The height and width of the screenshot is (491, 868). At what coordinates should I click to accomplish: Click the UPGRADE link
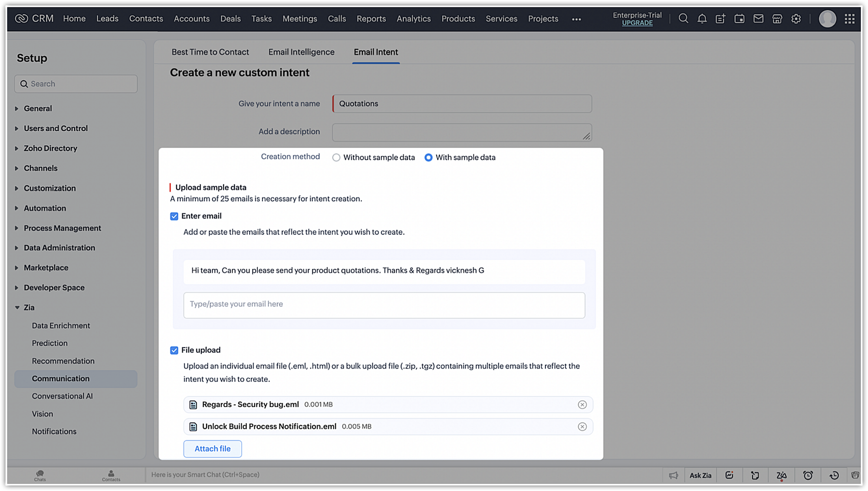pyautogui.click(x=637, y=23)
